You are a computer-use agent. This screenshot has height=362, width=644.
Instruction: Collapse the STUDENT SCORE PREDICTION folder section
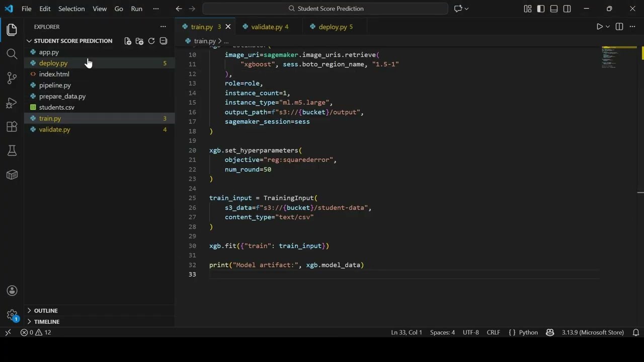(73, 41)
